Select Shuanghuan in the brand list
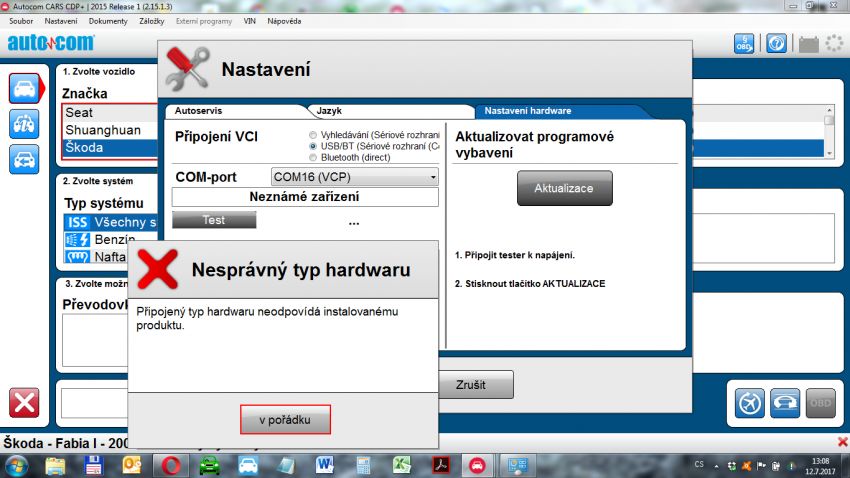This screenshot has height=478, width=850. [x=110, y=130]
